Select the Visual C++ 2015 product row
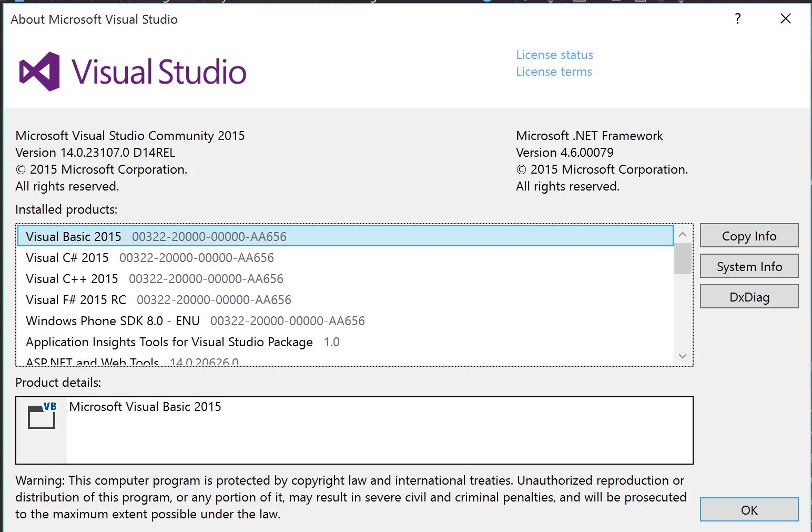The height and width of the screenshot is (532, 812). click(x=346, y=278)
